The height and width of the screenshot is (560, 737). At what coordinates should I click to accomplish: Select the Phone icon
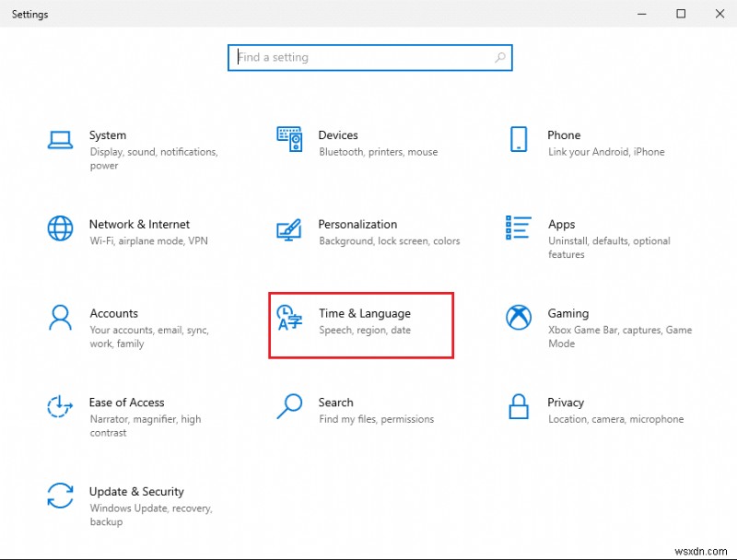(x=519, y=137)
